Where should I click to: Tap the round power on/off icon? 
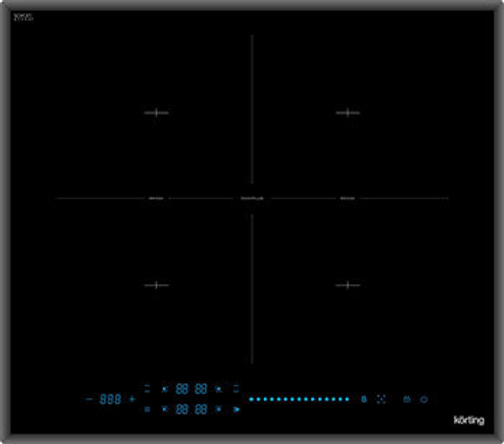tap(424, 399)
